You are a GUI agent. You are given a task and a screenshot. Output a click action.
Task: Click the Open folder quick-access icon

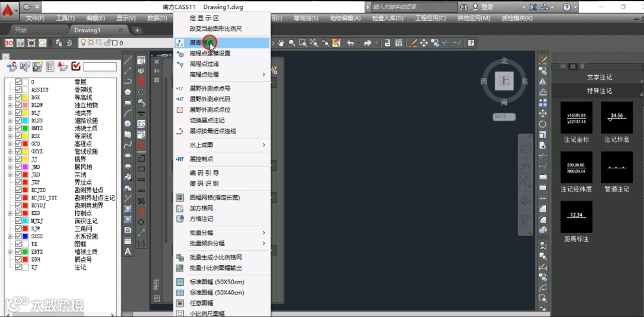coord(27,7)
